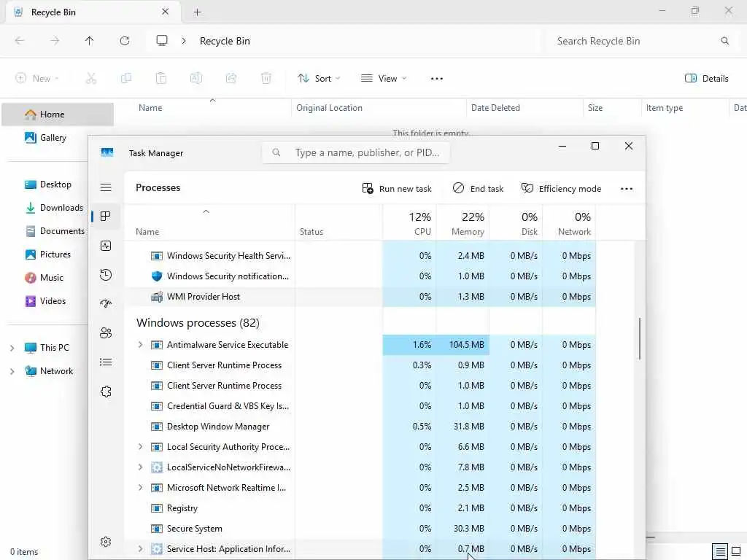Screen dimensions: 747x560
Task: Sort processes by CPU column
Action: [410, 224]
